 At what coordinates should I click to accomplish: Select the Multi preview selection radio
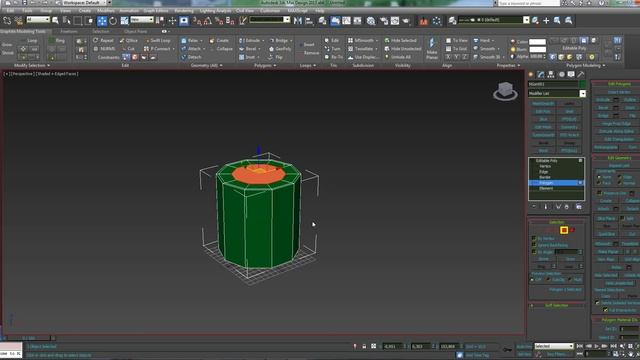(570, 280)
